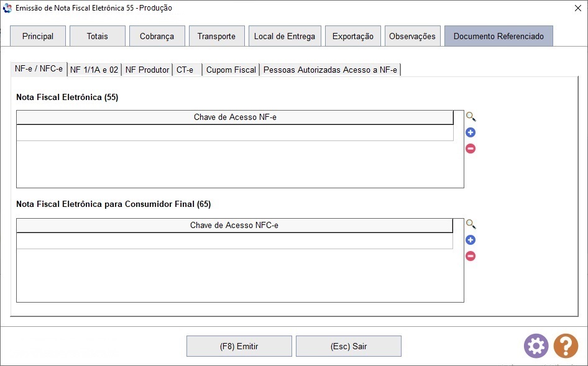Select the Observações tab
This screenshot has height=366, width=588.
point(413,36)
